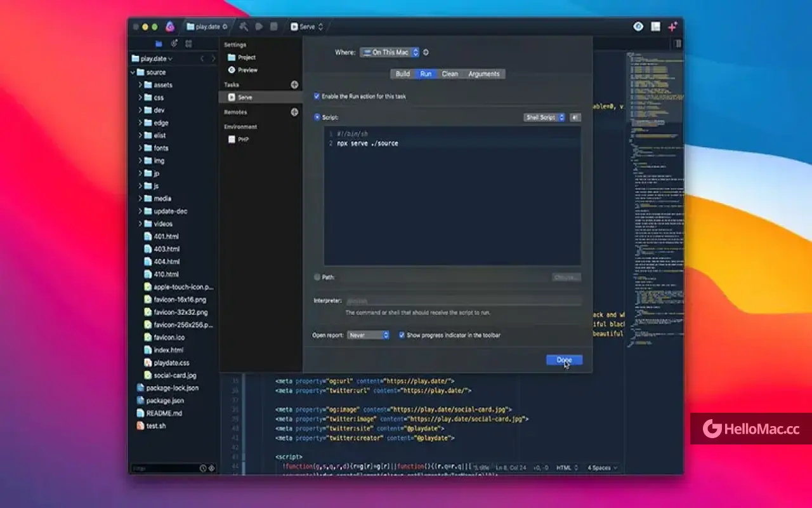812x508 pixels.
Task: Select the Path radio button
Action: pyautogui.click(x=317, y=277)
